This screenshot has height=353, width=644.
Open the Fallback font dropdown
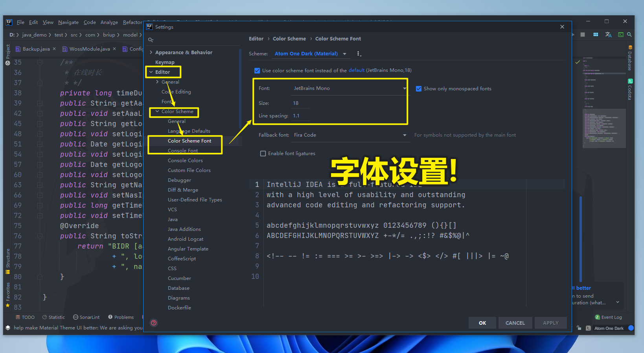351,135
